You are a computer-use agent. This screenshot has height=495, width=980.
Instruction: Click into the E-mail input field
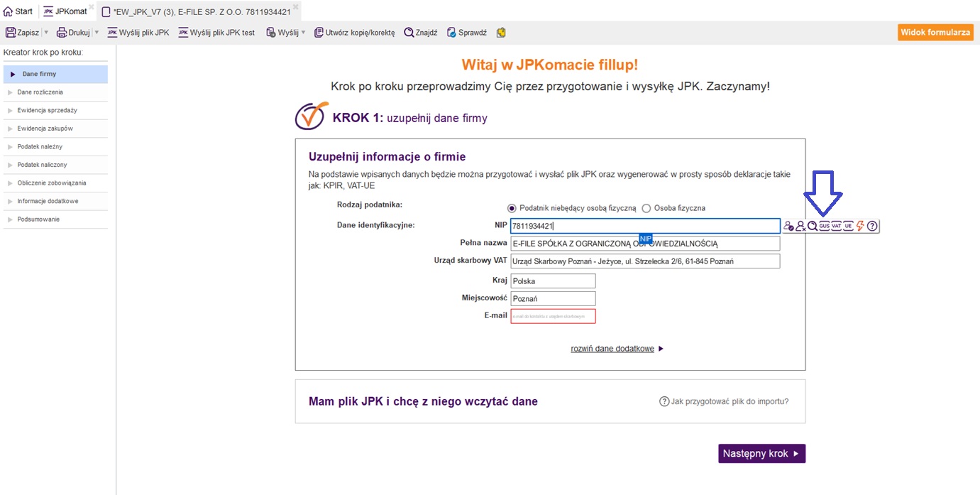point(553,316)
